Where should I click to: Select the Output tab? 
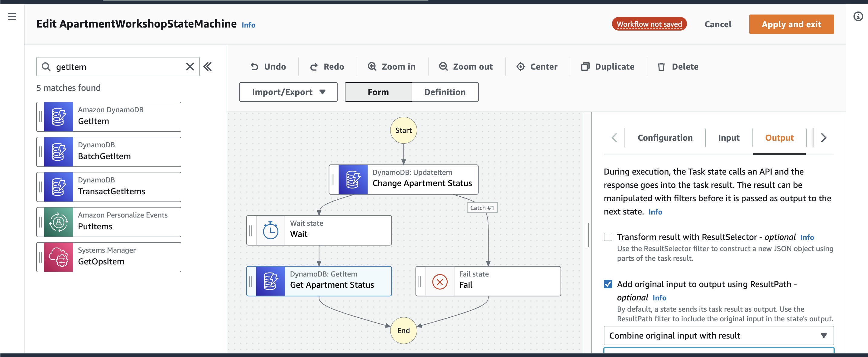click(x=779, y=138)
